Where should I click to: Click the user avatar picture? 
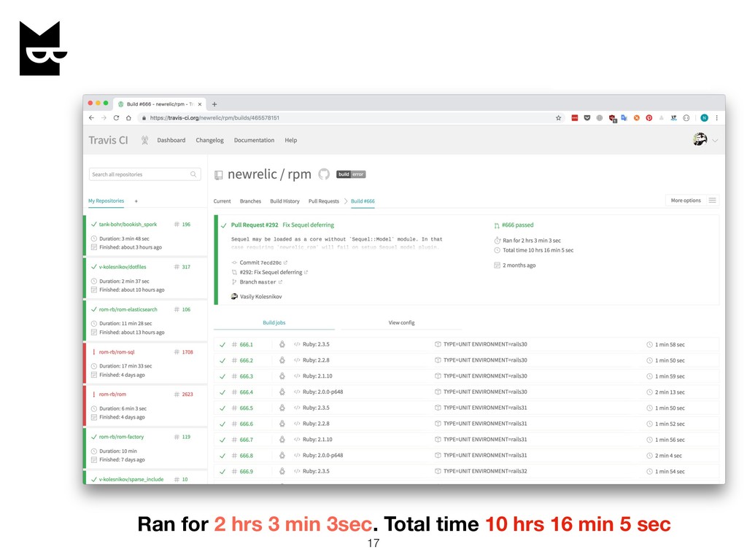click(x=700, y=139)
